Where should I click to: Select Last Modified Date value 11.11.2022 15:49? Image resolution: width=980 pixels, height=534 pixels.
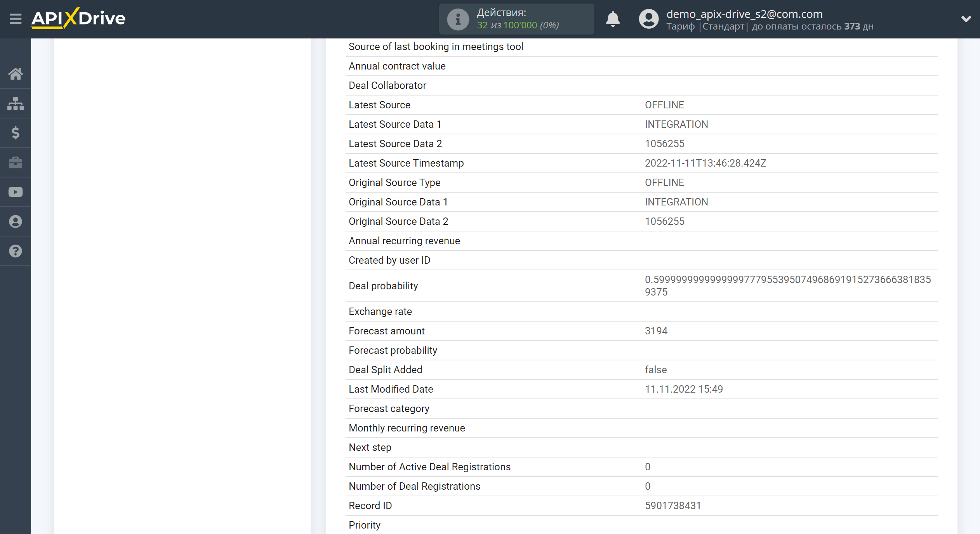(684, 389)
